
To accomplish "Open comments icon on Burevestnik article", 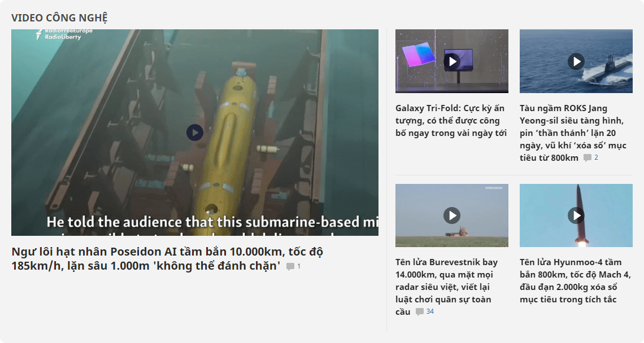I will tap(419, 312).
